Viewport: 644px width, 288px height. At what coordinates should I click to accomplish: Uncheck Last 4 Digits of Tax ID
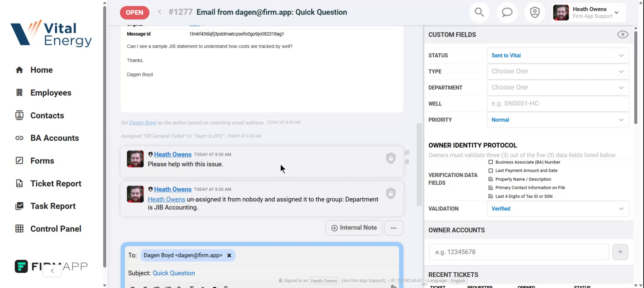click(x=491, y=196)
